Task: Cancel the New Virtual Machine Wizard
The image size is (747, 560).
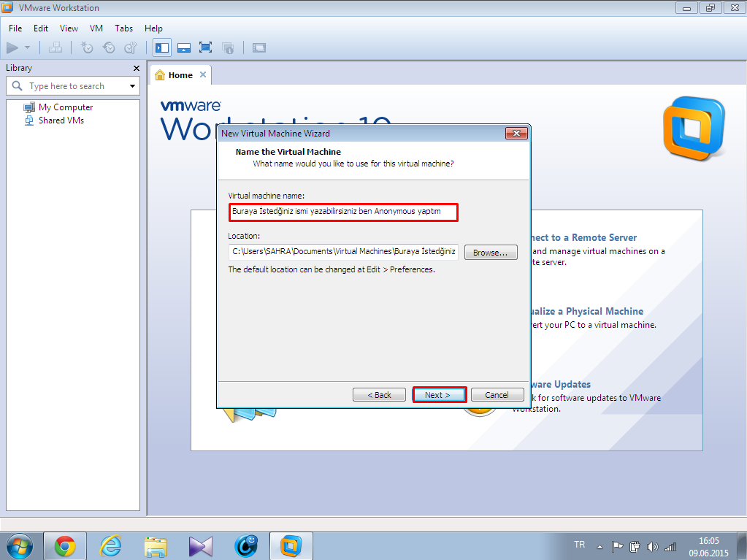Action: coord(497,395)
